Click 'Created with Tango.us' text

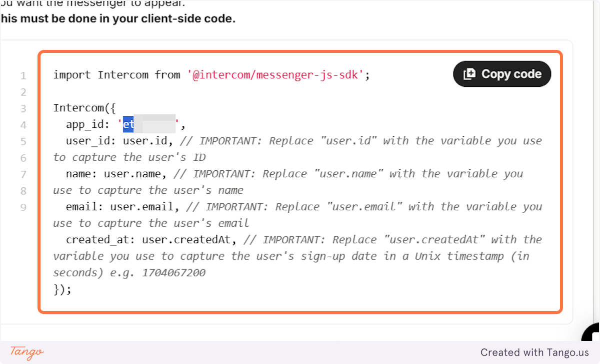535,353
